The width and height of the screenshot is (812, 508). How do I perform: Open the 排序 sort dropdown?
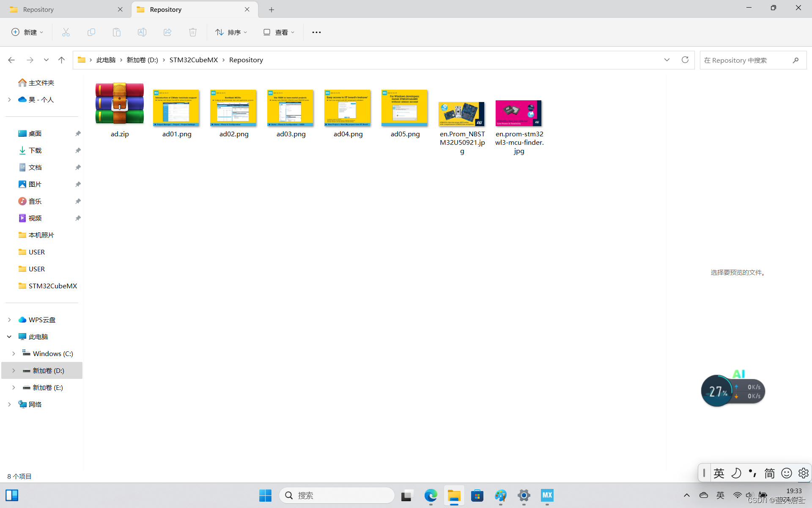pyautogui.click(x=231, y=32)
